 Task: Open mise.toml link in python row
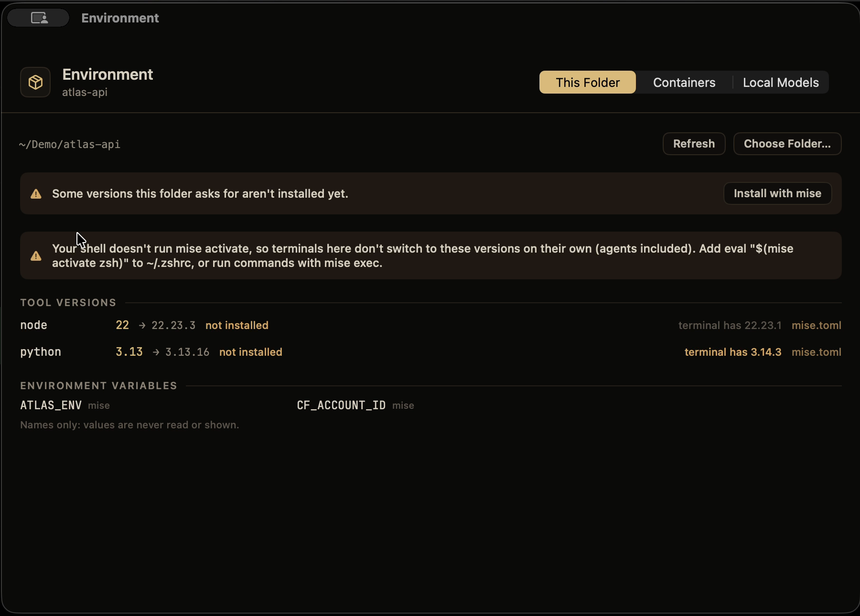coord(816,352)
